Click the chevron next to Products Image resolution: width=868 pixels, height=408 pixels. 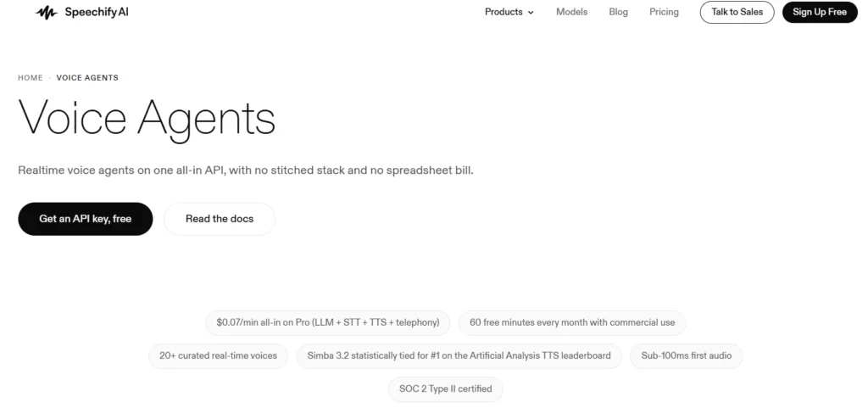point(531,12)
